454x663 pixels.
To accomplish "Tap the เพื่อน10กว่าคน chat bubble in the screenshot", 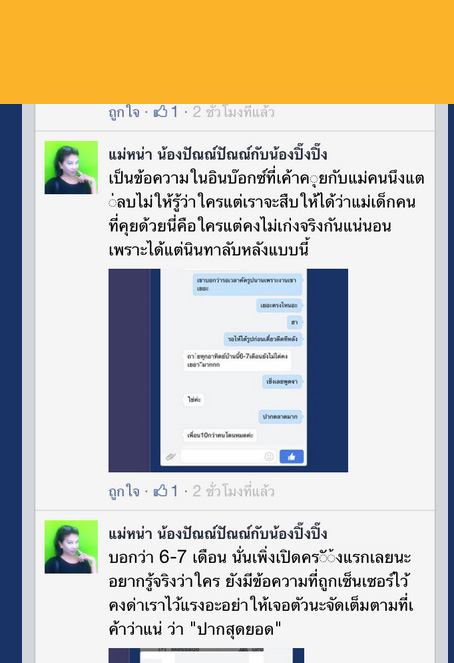I will coord(220,435).
